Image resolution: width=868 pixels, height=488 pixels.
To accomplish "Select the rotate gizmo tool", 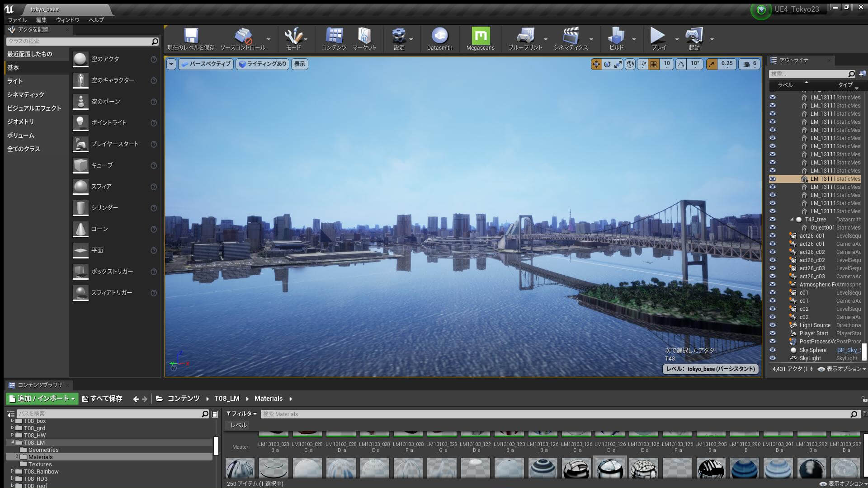I will coord(607,64).
